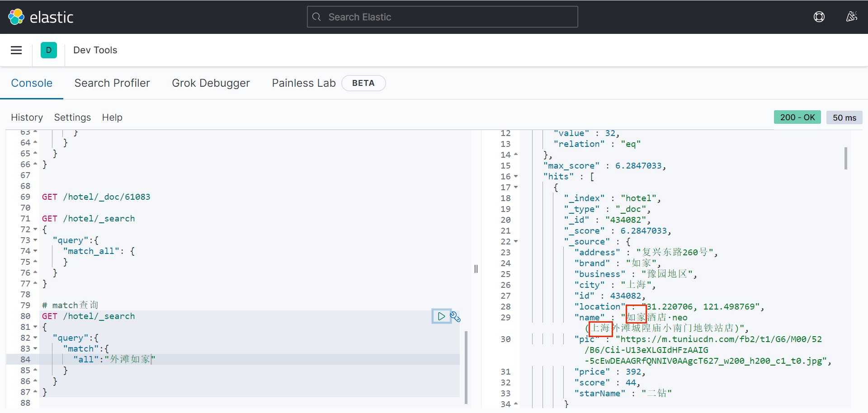The image size is (868, 413).
Task: Click the GET /hotel/_search line 80
Action: (x=88, y=316)
